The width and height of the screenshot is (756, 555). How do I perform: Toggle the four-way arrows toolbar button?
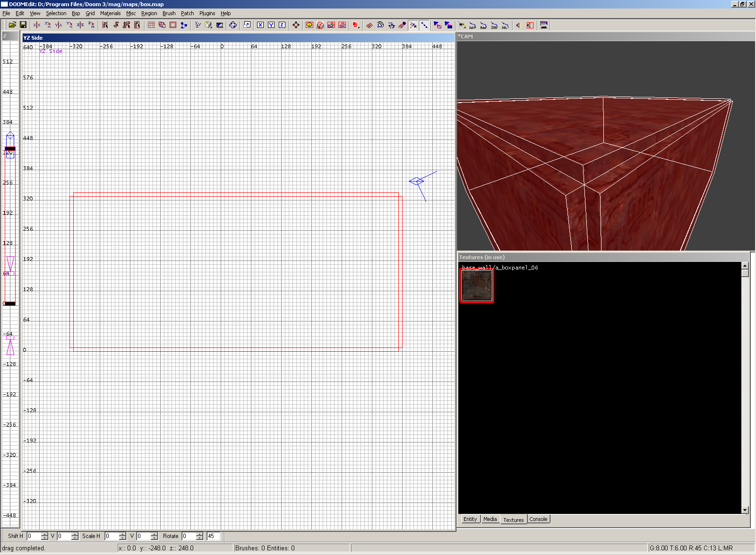(296, 25)
